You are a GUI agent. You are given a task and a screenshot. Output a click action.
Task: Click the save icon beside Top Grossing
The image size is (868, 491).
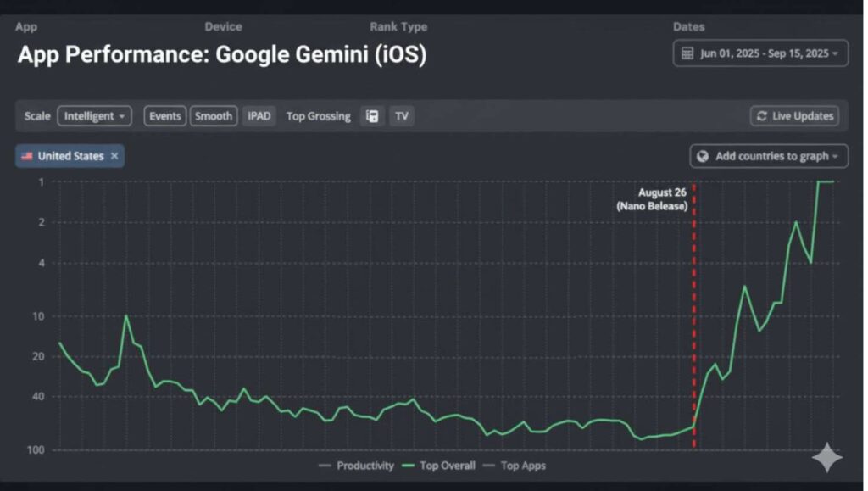371,116
